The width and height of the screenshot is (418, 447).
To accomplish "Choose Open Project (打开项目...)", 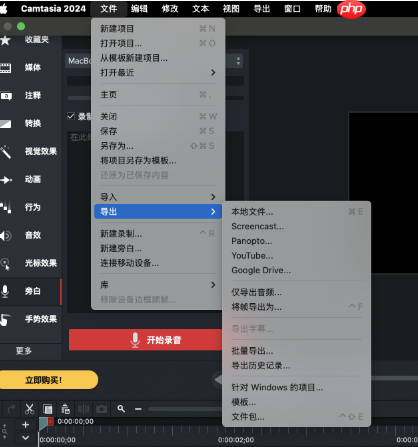I will pyautogui.click(x=158, y=43).
